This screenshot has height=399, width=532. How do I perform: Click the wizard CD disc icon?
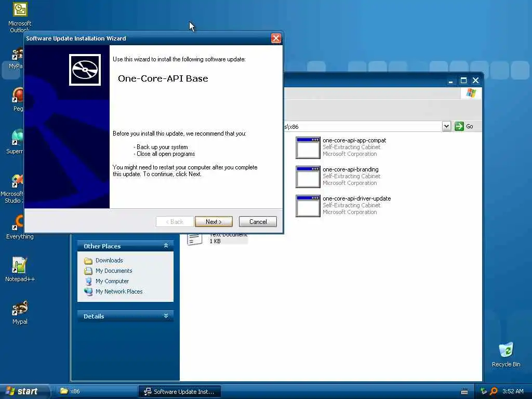tap(85, 70)
